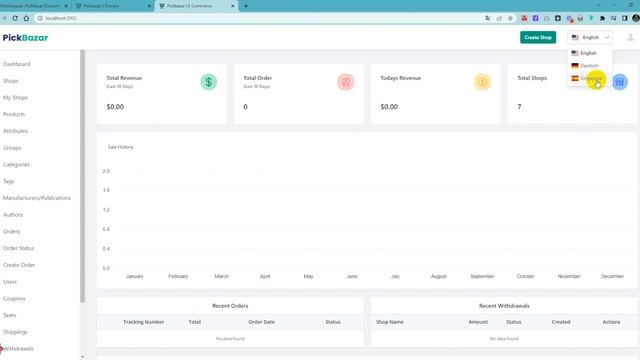Viewport: 640px width, 360px height.
Task: Open Taxes in the sidebar
Action: 9,315
